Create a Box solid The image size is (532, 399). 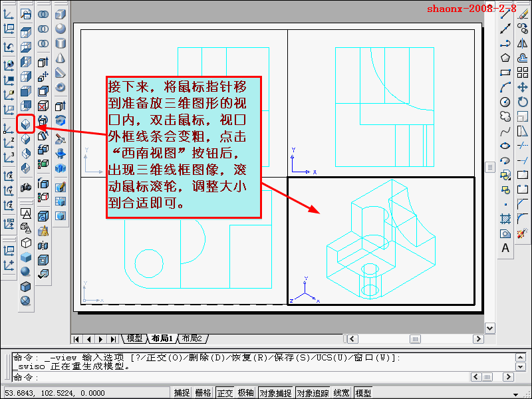point(60,14)
